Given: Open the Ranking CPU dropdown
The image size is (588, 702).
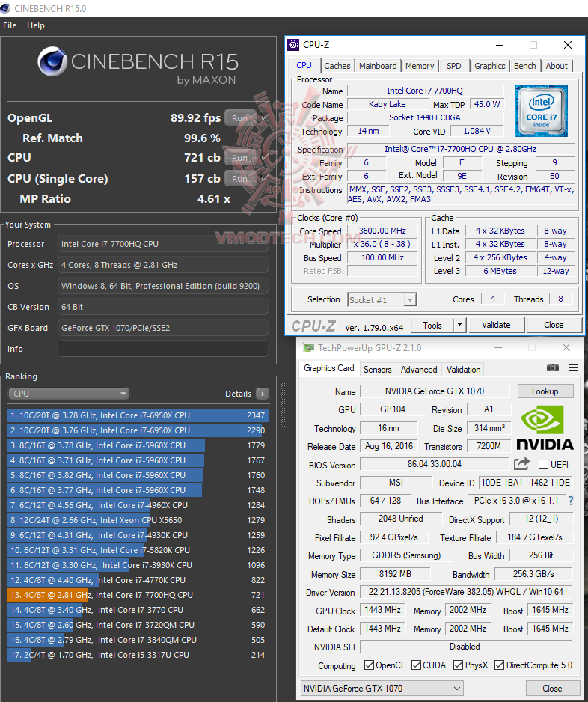Looking at the screenshot, I should (x=69, y=394).
